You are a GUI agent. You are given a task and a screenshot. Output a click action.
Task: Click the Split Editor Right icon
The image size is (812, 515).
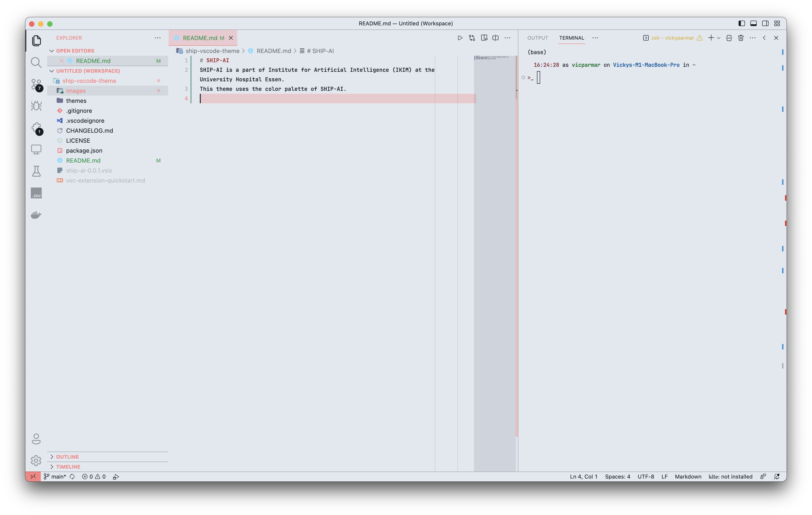point(495,38)
